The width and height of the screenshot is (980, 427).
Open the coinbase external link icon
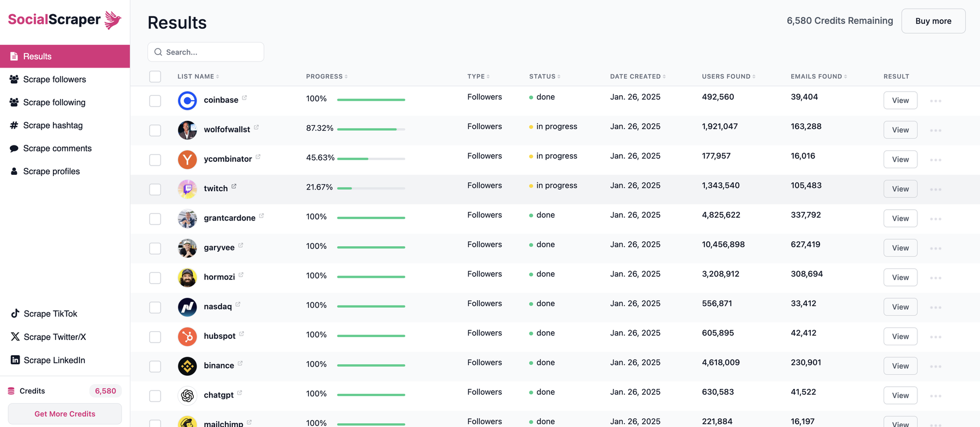pyautogui.click(x=244, y=98)
